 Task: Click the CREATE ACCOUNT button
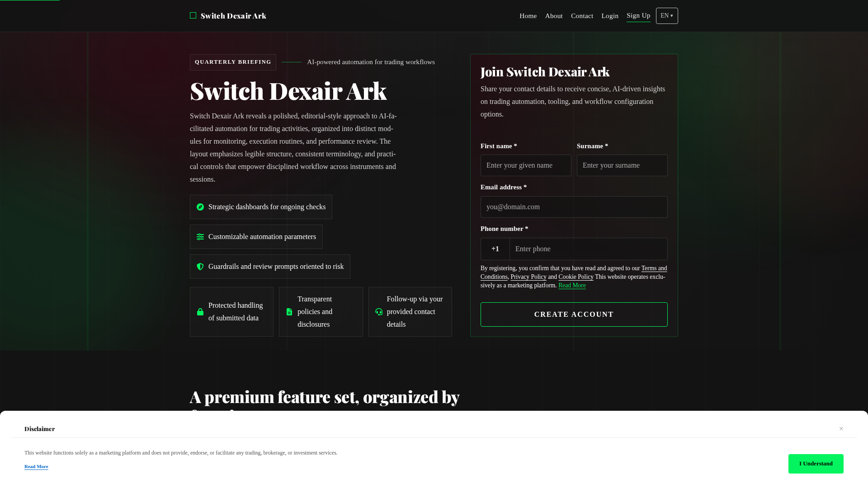click(x=574, y=314)
